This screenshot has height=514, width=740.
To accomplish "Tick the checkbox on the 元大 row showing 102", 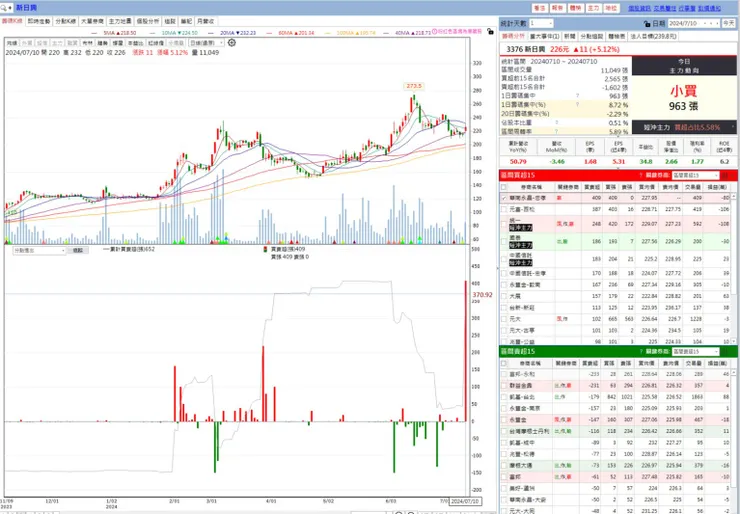I will tap(504, 319).
